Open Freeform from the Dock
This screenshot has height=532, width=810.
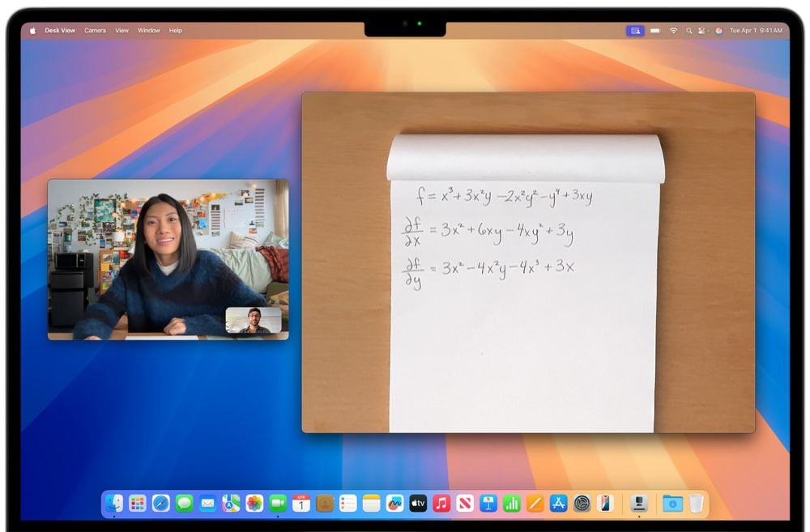click(394, 503)
